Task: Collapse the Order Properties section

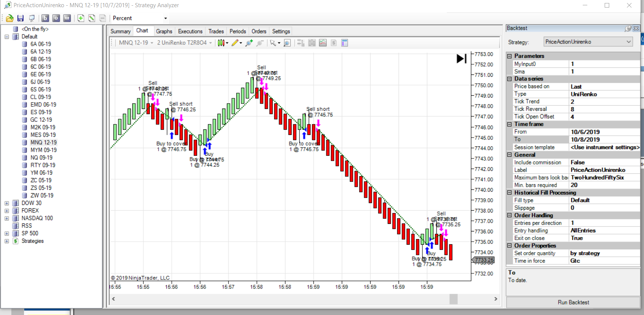Action: click(509, 245)
